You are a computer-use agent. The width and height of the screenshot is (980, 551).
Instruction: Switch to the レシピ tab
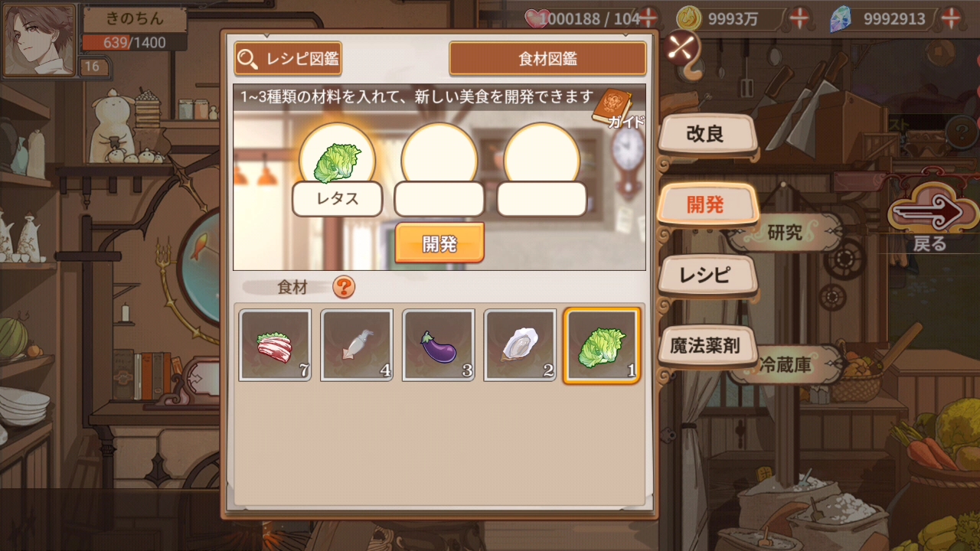pyautogui.click(x=707, y=275)
